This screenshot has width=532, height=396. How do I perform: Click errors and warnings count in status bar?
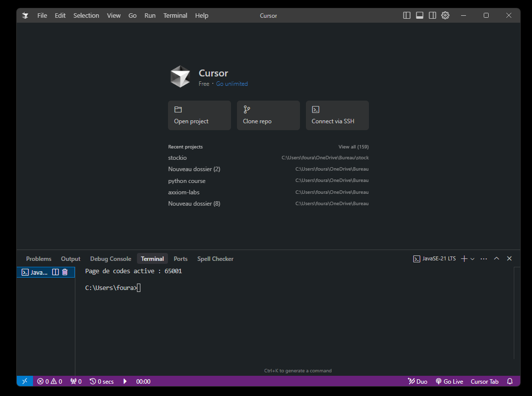click(50, 381)
